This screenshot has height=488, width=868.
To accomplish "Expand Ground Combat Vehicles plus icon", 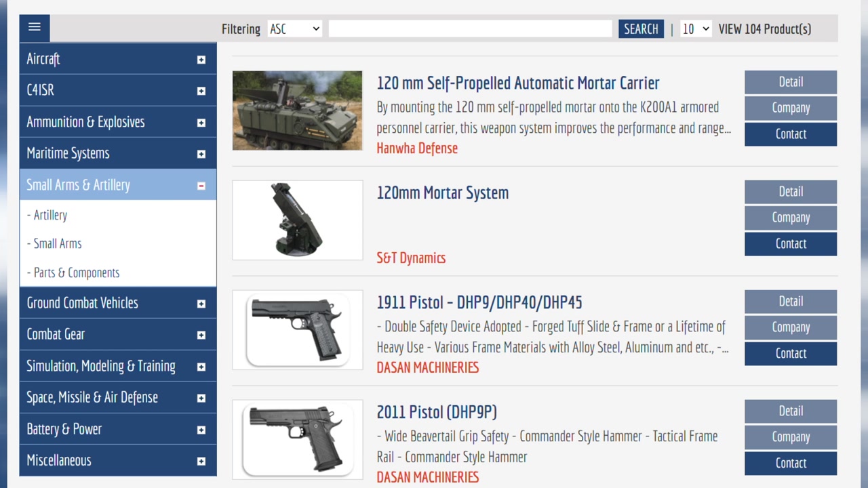I will pyautogui.click(x=201, y=304).
